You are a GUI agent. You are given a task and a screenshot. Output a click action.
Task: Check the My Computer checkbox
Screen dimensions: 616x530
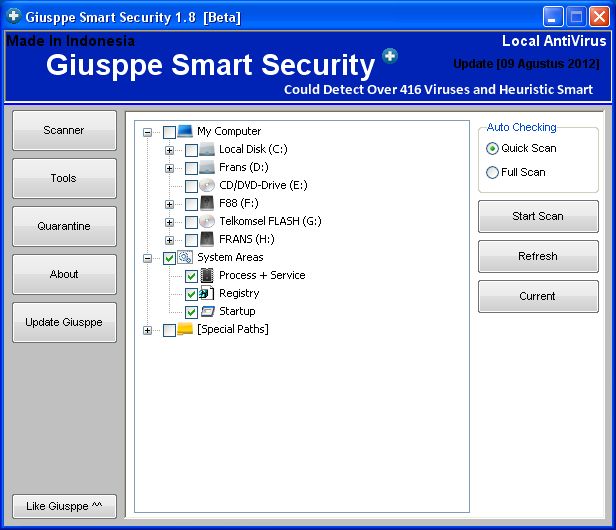169,132
